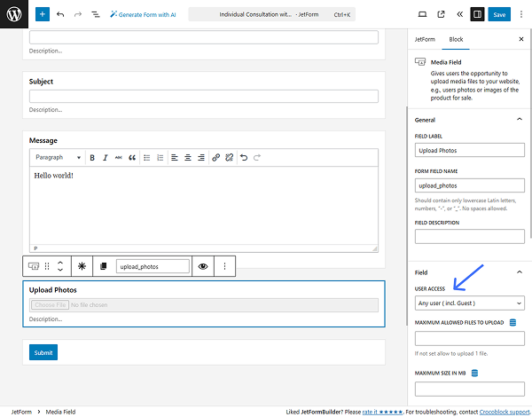Image resolution: width=532 pixels, height=417 pixels.
Task: Undo in the message editor toolbar
Action: pyautogui.click(x=244, y=158)
